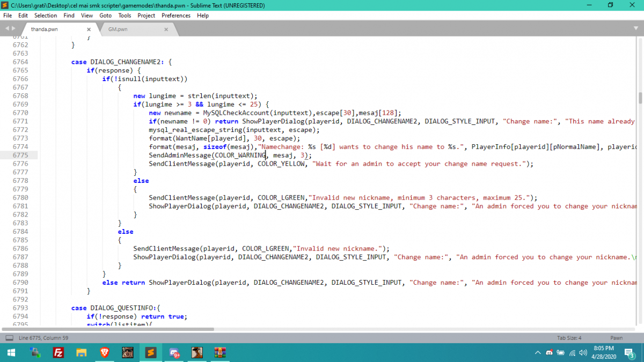Image resolution: width=644 pixels, height=362 pixels.
Task: Launch Brave browser from taskbar
Action: [105, 352]
